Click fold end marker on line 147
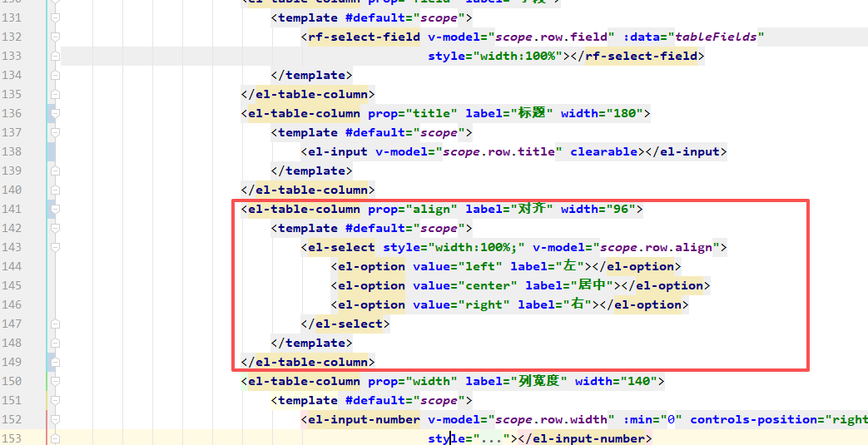This screenshot has width=868, height=445. tap(55, 324)
